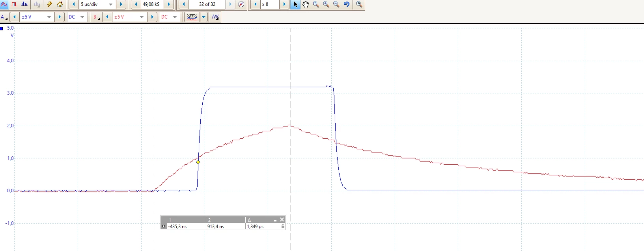Decrease Channel B range arrow
The width and height of the screenshot is (644, 251).
[x=107, y=17]
